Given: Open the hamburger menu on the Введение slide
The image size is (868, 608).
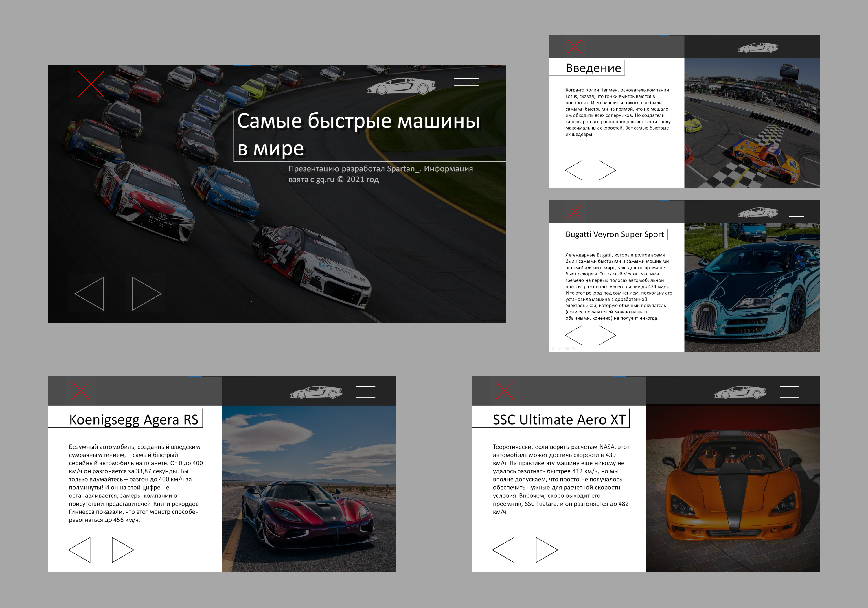Looking at the screenshot, I should (x=796, y=47).
